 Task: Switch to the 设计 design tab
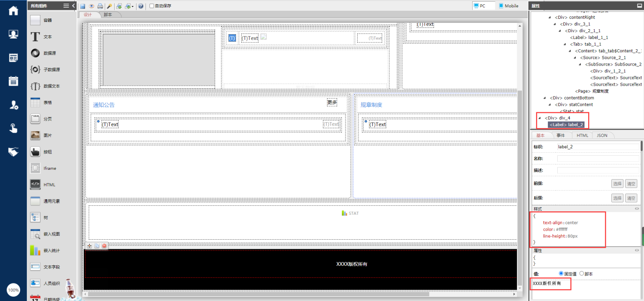pyautogui.click(x=88, y=15)
